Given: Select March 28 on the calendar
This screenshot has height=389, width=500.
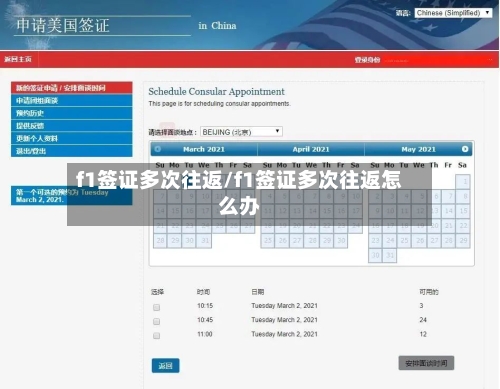Looking at the screenshot, I should pyautogui.click(x=160, y=241).
